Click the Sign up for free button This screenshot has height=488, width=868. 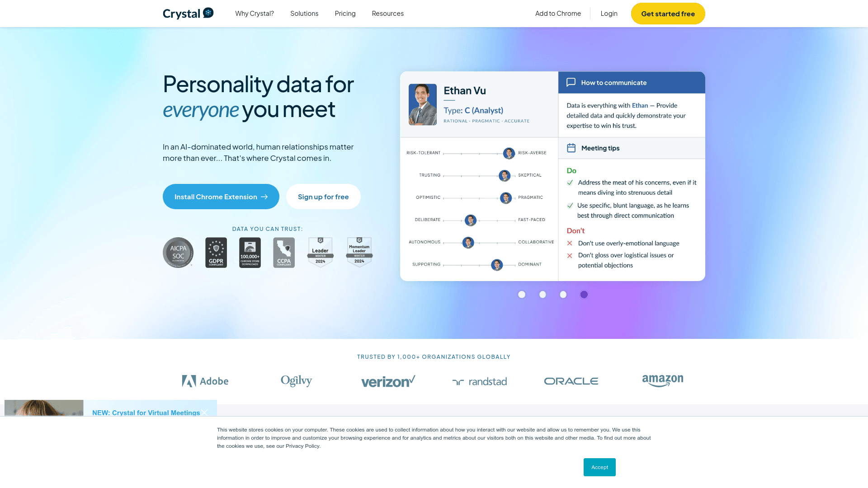(323, 197)
